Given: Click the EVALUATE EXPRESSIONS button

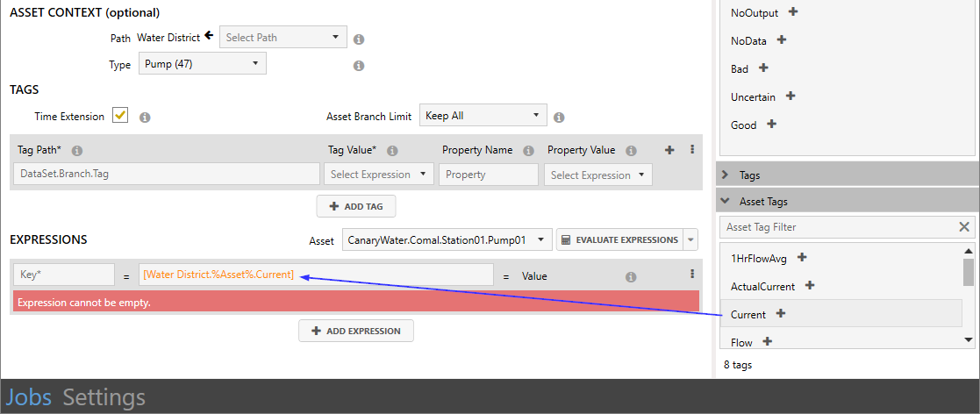Looking at the screenshot, I should pos(619,239).
